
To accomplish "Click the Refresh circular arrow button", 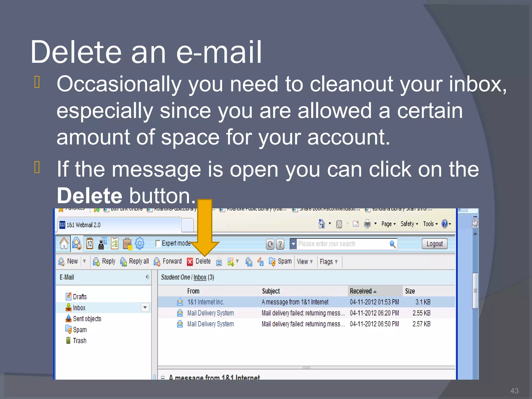I will tap(270, 244).
